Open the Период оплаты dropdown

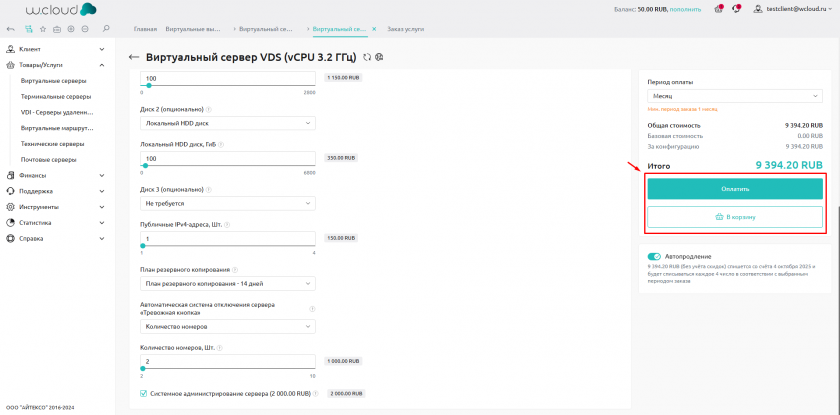pyautogui.click(x=734, y=96)
